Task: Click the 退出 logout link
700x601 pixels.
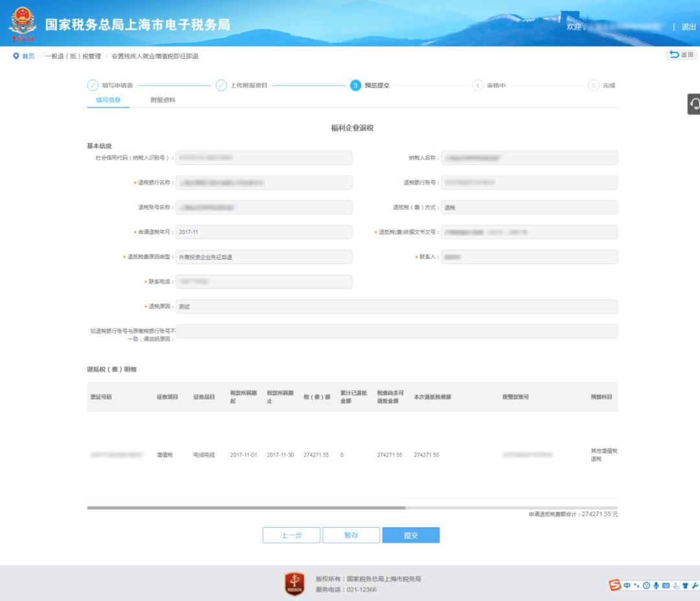Action: click(x=688, y=27)
